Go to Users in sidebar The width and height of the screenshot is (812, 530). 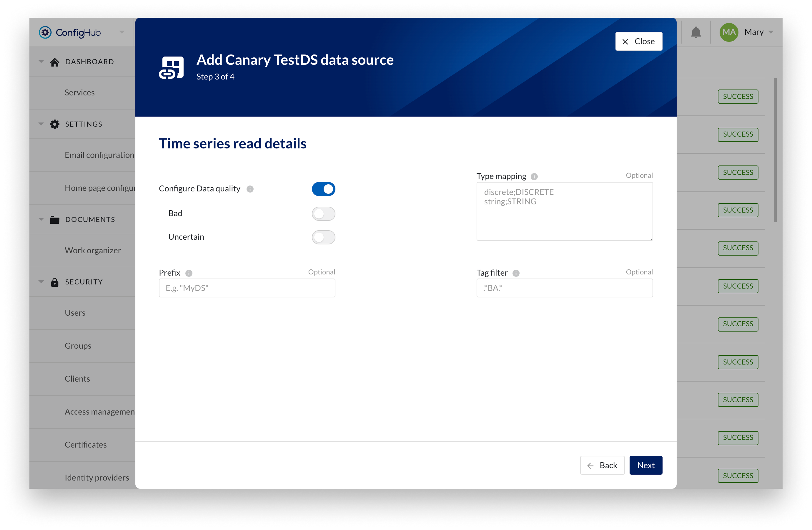[x=75, y=313]
